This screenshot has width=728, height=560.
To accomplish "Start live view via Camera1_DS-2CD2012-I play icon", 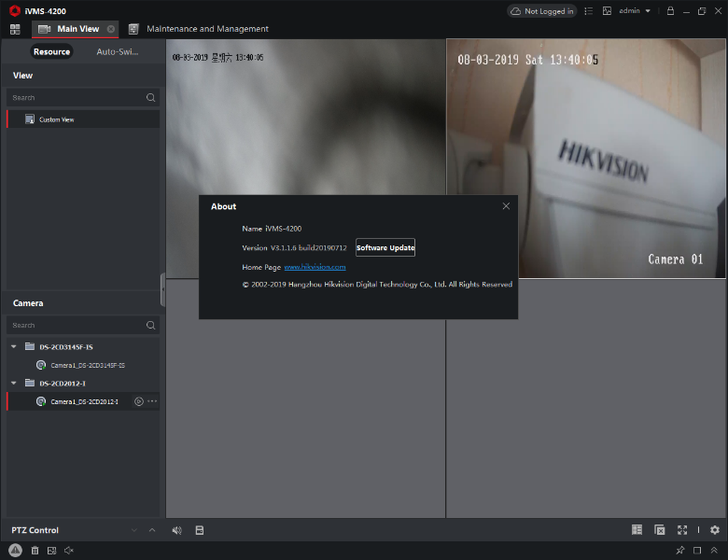I will tap(139, 401).
